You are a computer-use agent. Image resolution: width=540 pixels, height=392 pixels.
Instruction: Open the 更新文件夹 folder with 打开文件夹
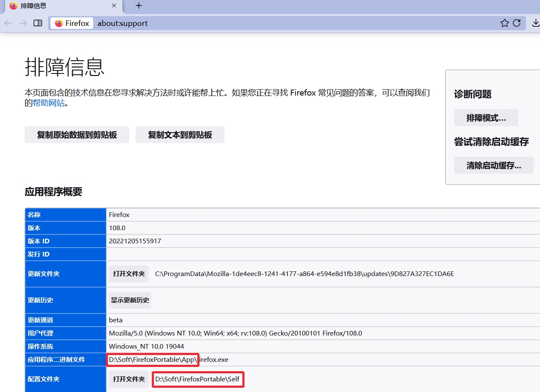(129, 274)
